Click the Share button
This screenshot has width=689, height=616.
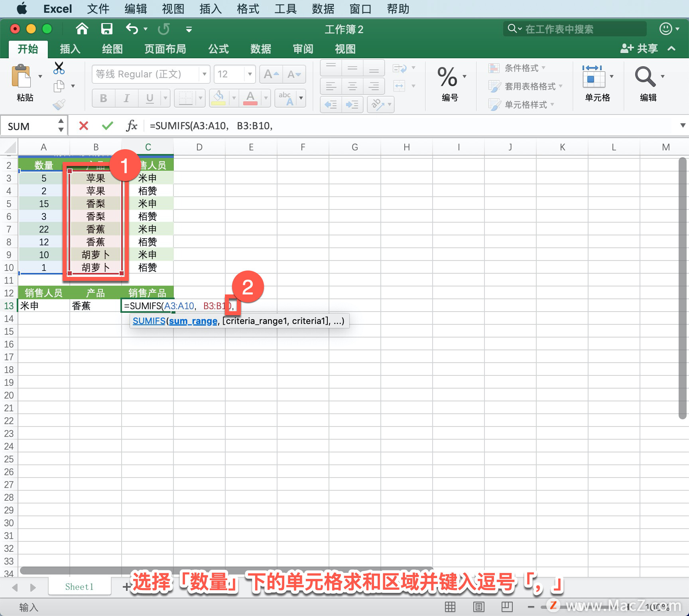639,49
